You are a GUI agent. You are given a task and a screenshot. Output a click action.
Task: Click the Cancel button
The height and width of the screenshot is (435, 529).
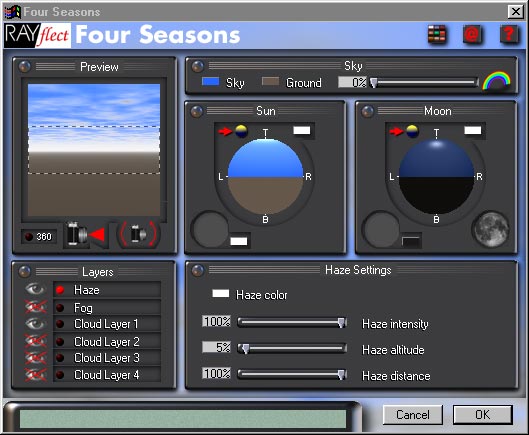pos(413,415)
